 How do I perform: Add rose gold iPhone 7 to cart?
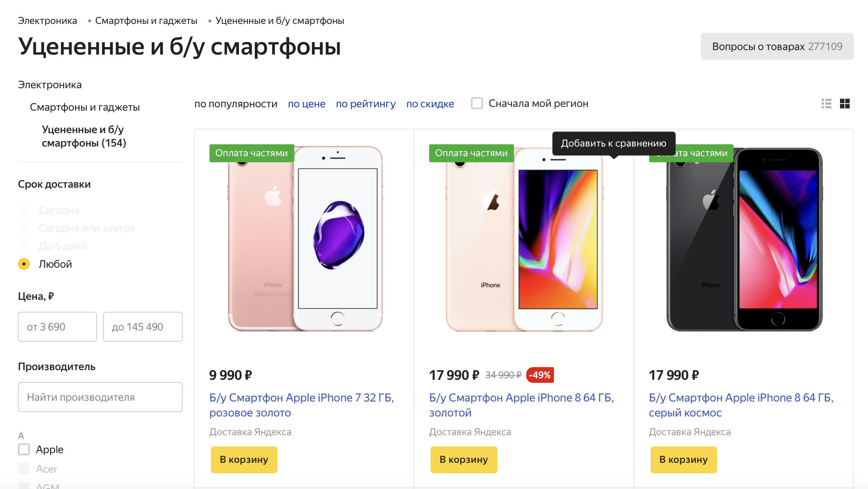(244, 460)
